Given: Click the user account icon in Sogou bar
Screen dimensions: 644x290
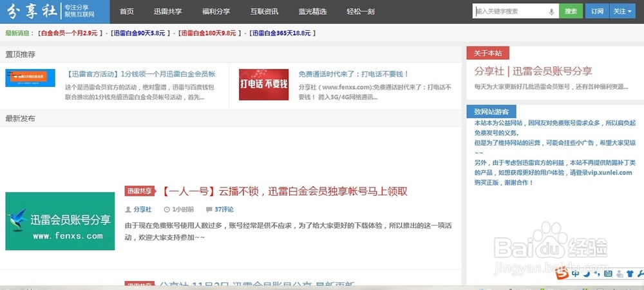Looking at the screenshot, I should click(619, 273).
